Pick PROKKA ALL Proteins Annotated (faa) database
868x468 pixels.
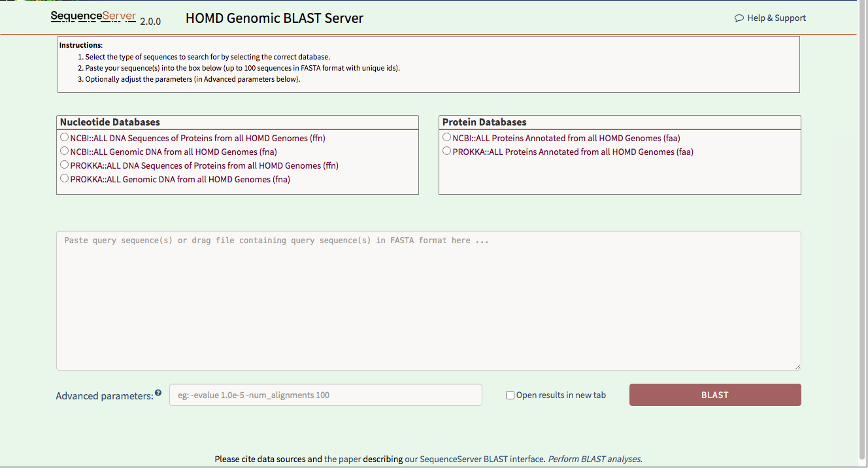[x=446, y=152]
